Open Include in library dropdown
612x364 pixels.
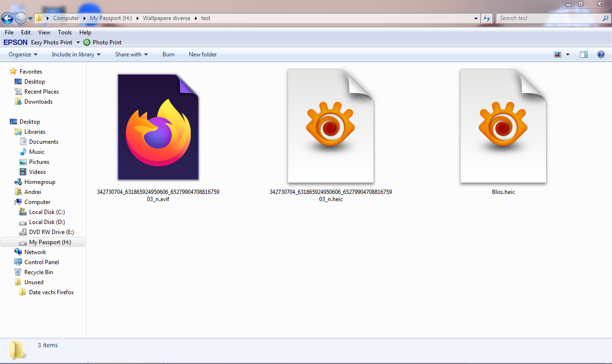click(x=76, y=54)
